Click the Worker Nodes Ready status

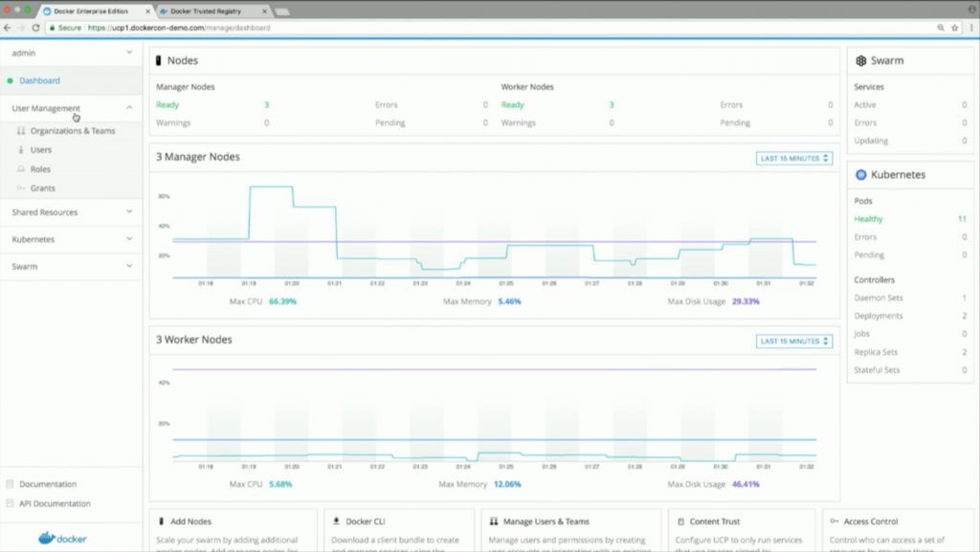point(513,105)
